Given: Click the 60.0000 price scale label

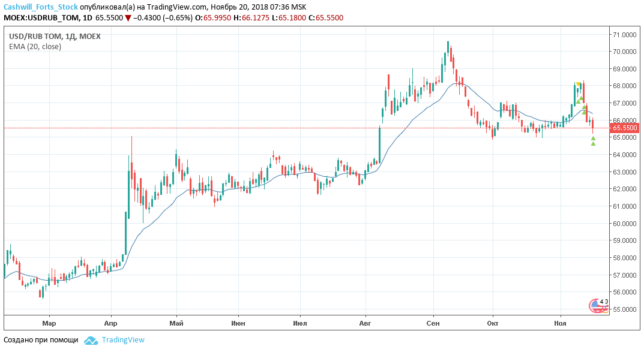Looking at the screenshot, I should [x=625, y=224].
